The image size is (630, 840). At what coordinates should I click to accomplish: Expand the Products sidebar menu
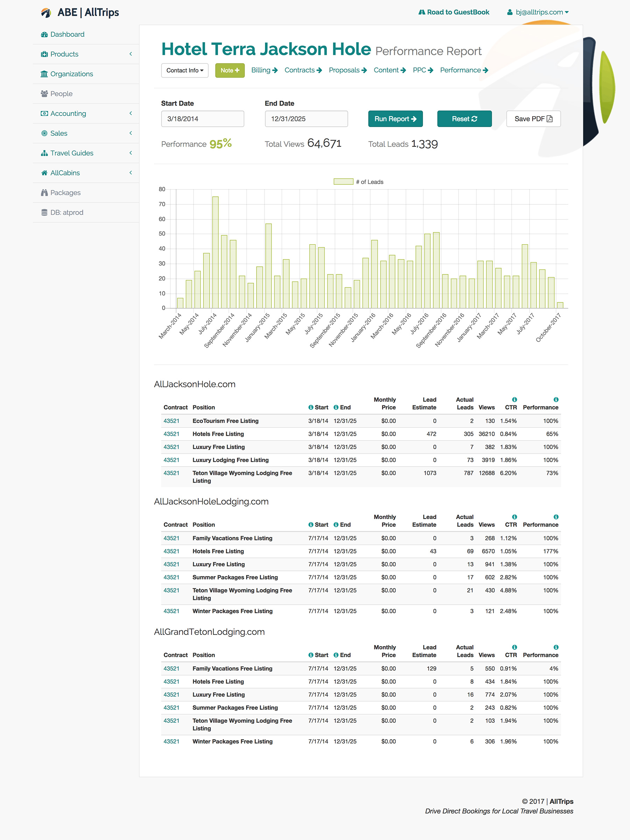click(x=130, y=54)
